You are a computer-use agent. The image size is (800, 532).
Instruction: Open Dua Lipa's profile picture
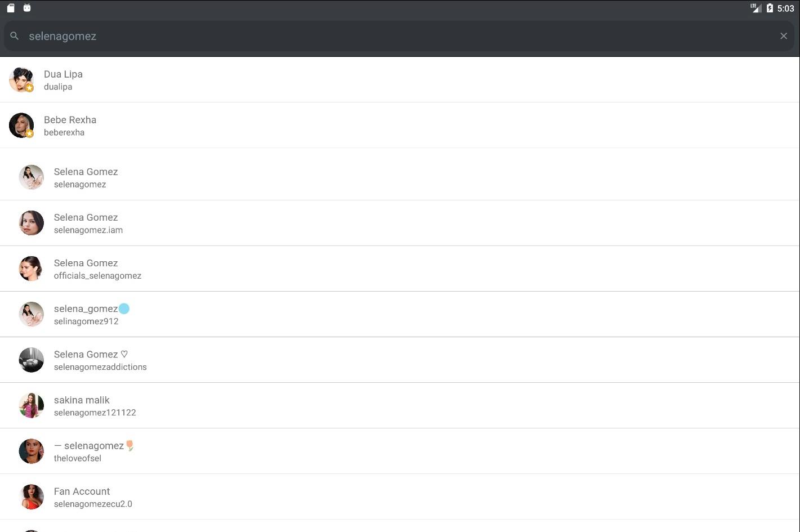(x=21, y=79)
